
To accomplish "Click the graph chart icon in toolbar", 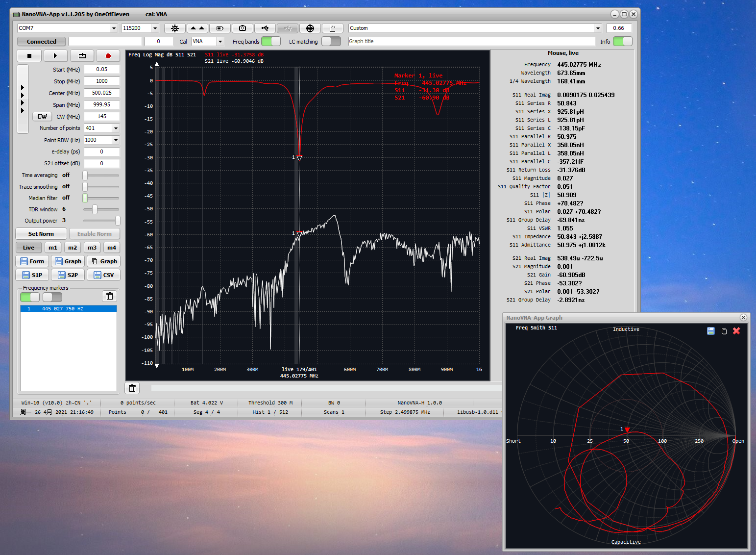I will click(x=333, y=28).
